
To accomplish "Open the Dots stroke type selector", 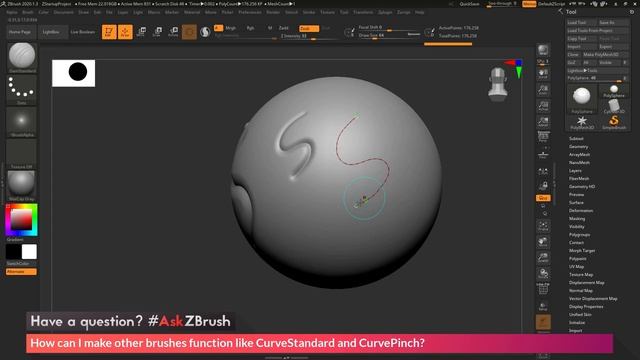I will pyautogui.click(x=22, y=89).
